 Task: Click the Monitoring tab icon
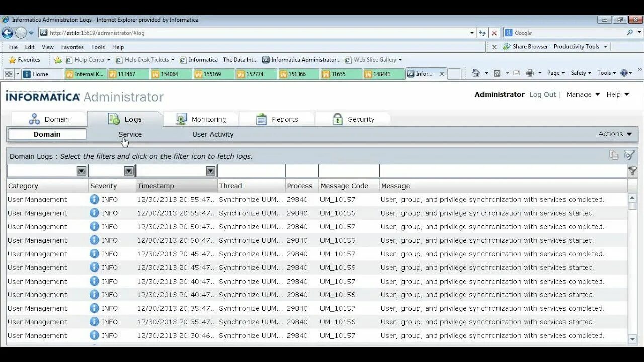[x=181, y=119]
